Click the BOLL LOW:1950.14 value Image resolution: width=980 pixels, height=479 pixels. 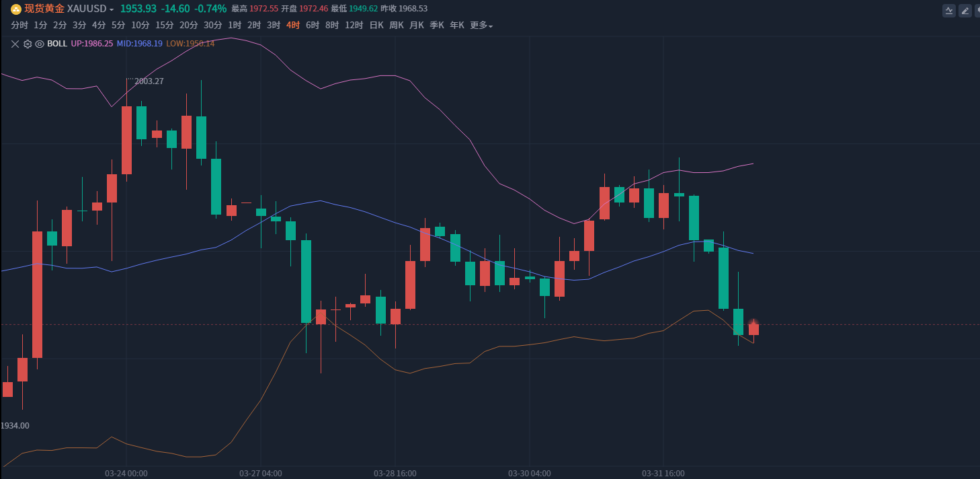(x=191, y=44)
